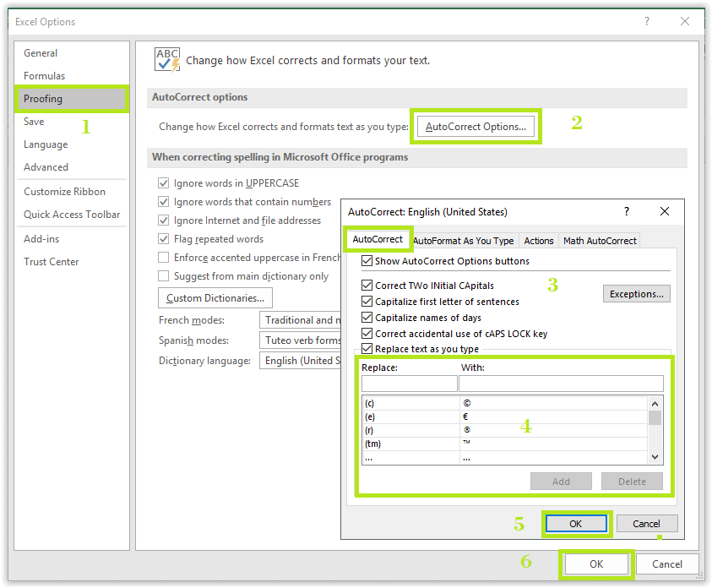Screen dimensions: 712x588
Task: Select the (tm) trademark entry
Action: tap(505, 444)
